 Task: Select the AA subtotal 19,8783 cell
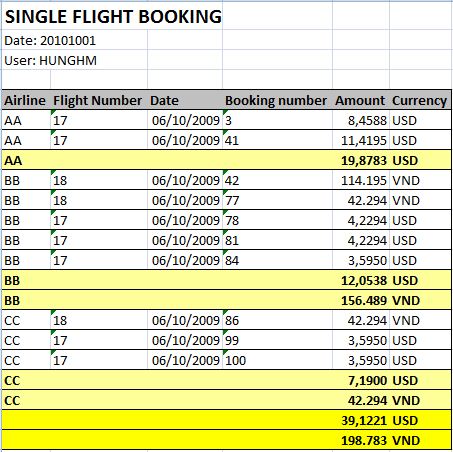point(361,160)
